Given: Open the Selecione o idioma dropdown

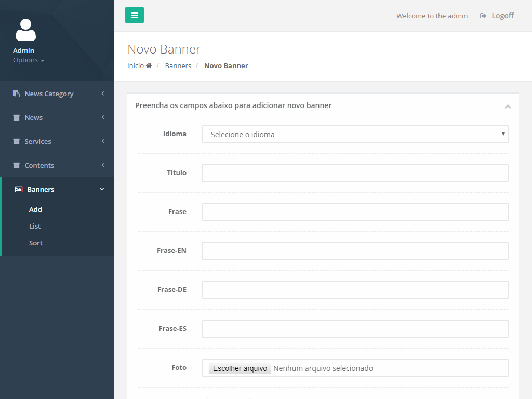Looking at the screenshot, I should tap(355, 134).
